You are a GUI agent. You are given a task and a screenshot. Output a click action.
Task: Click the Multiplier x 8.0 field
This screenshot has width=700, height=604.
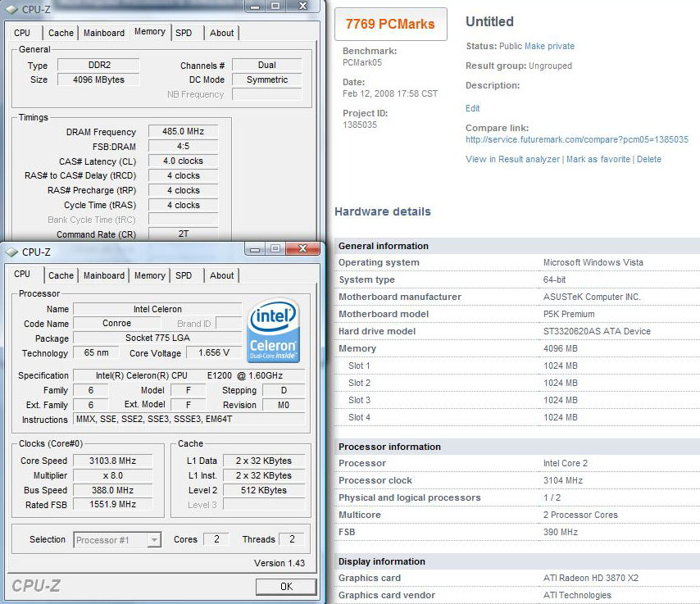pyautogui.click(x=112, y=475)
